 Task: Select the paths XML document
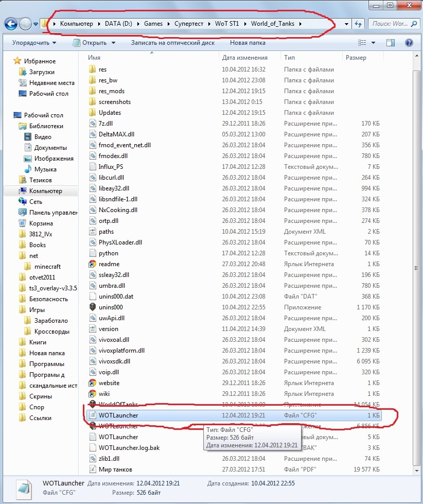click(x=107, y=232)
